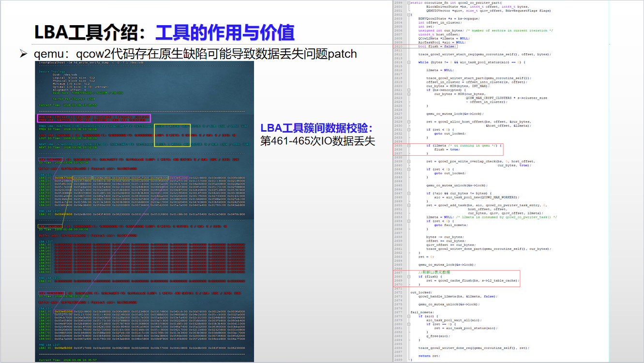Click the 'Sector_Per_Cluster: 1024' terminal line

(x=73, y=98)
